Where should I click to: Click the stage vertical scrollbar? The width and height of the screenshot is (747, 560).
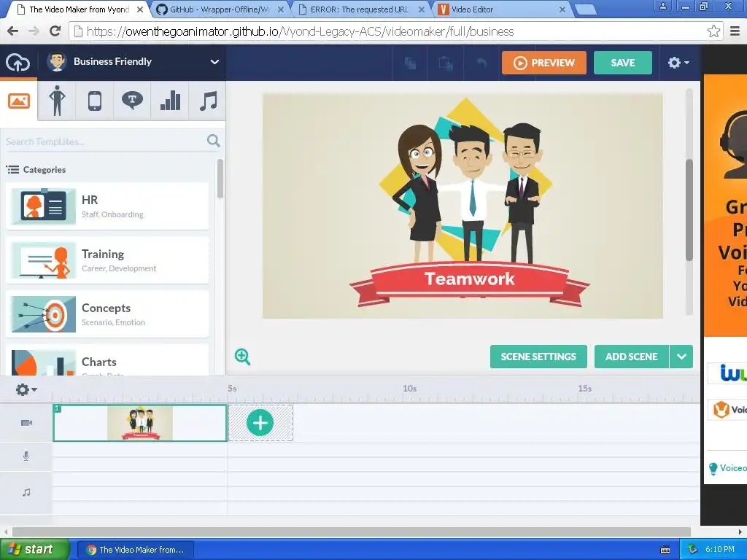click(689, 210)
